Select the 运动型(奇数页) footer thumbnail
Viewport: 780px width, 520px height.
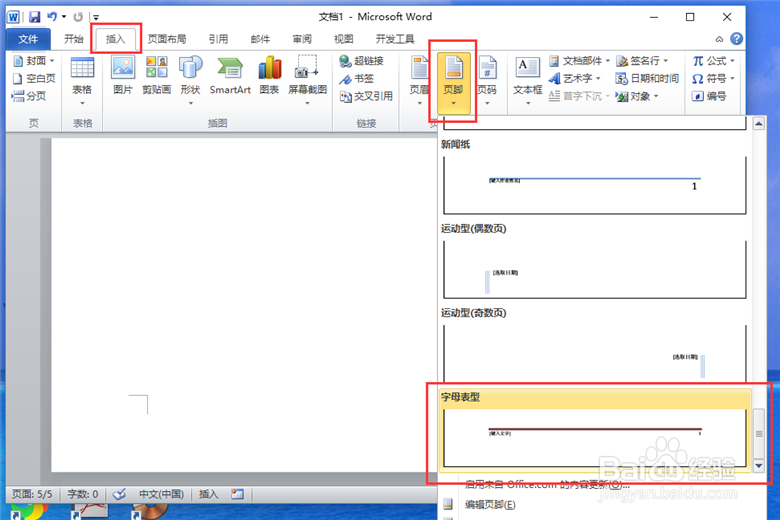[x=594, y=353]
